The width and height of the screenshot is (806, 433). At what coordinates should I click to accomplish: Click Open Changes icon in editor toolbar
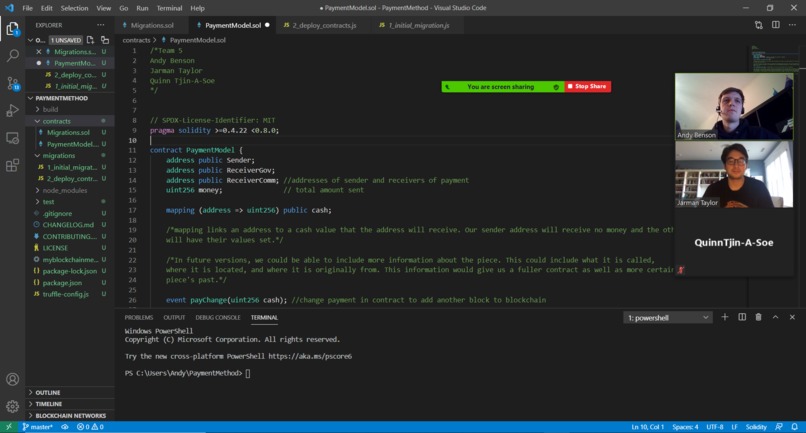[759, 25]
